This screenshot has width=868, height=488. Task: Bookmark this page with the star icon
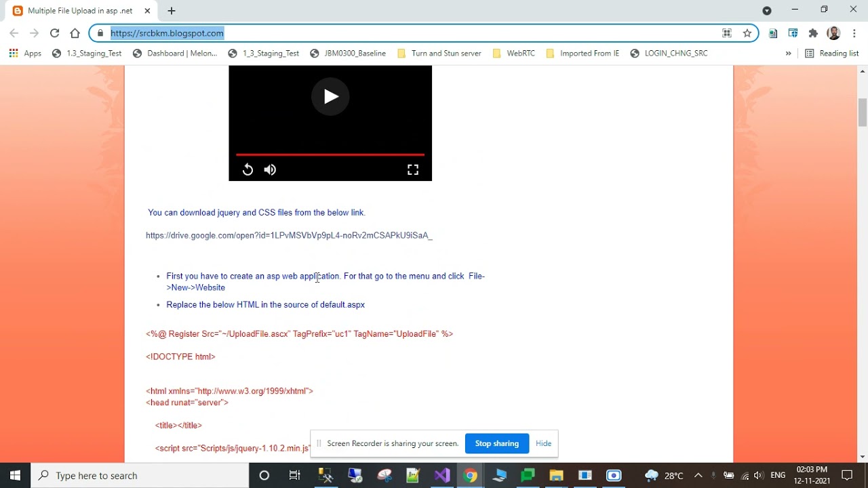[x=747, y=33]
